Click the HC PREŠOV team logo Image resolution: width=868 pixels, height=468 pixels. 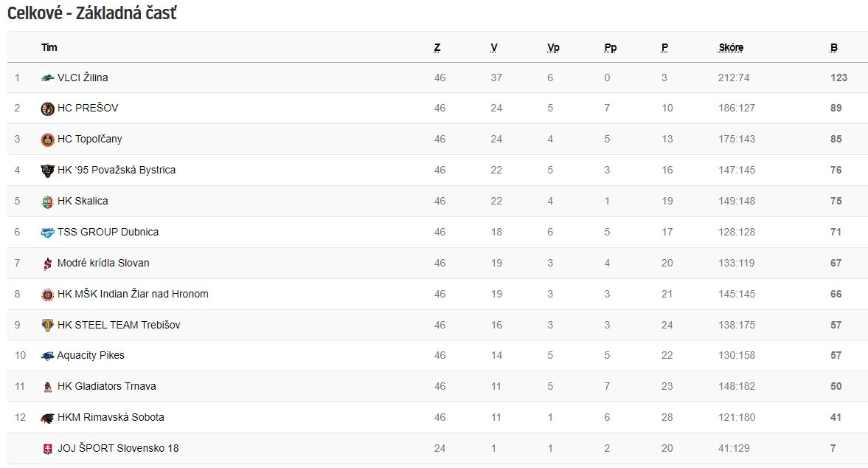click(48, 109)
